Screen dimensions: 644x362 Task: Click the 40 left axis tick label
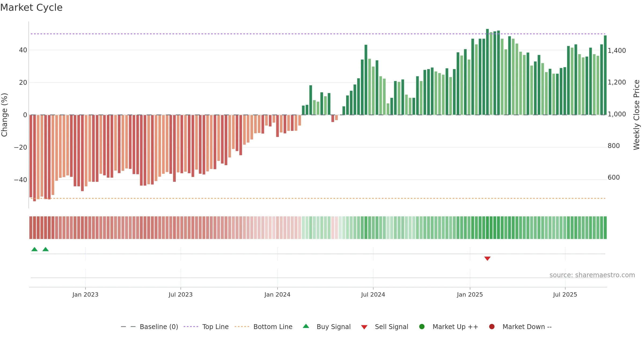point(23,50)
